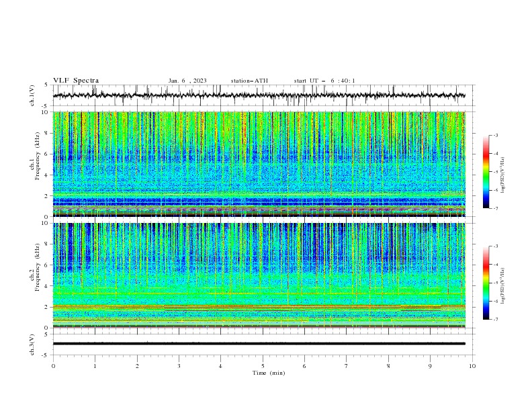
Task: Click inside the ch.1 spectrogram plot
Action: coord(259,164)
